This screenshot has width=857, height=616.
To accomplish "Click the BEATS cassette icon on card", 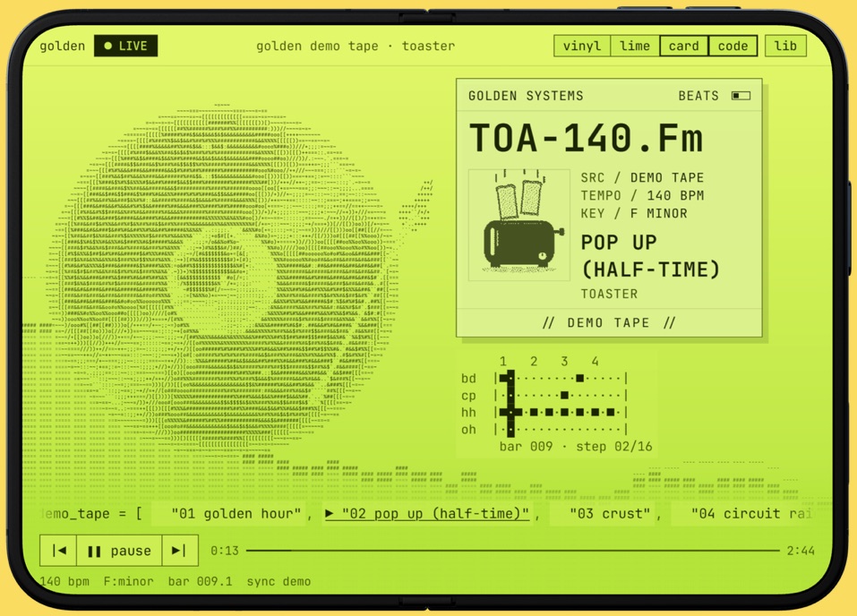I will coord(741,96).
